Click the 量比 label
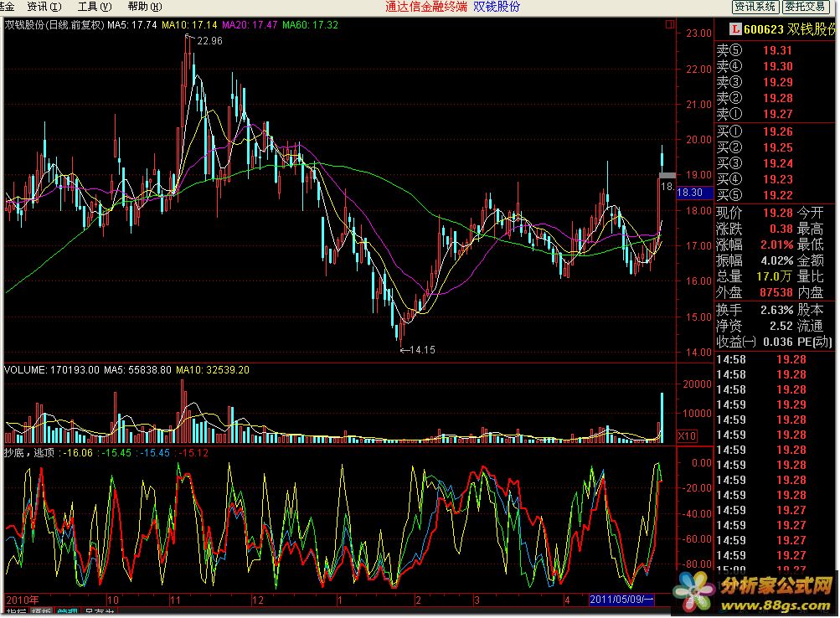The height and width of the screenshot is (618, 840). (x=811, y=277)
